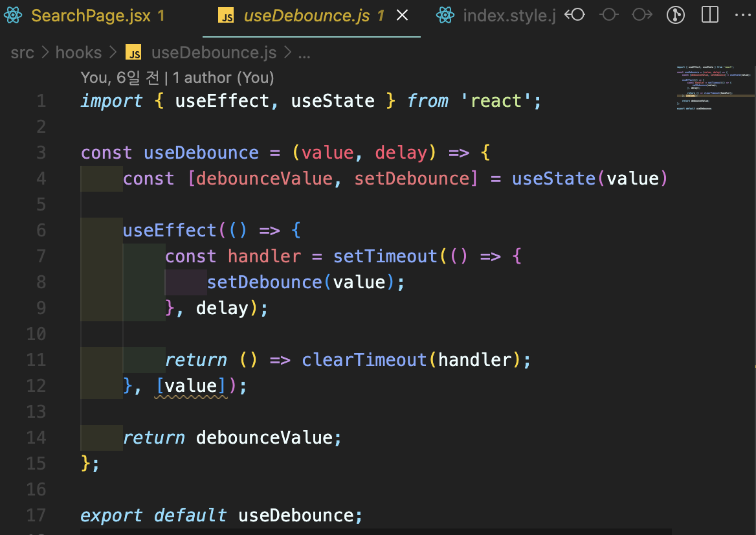Click underlined '[value]' dependency array

pos(190,386)
